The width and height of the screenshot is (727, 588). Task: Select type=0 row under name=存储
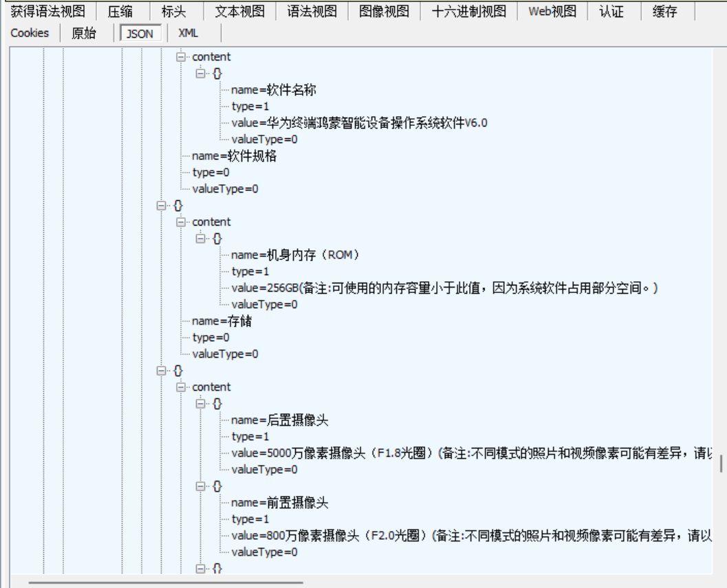coord(210,338)
